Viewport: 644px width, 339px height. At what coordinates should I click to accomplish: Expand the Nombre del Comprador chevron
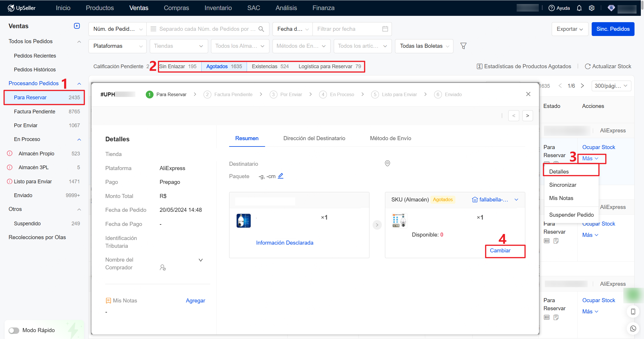[x=201, y=260]
